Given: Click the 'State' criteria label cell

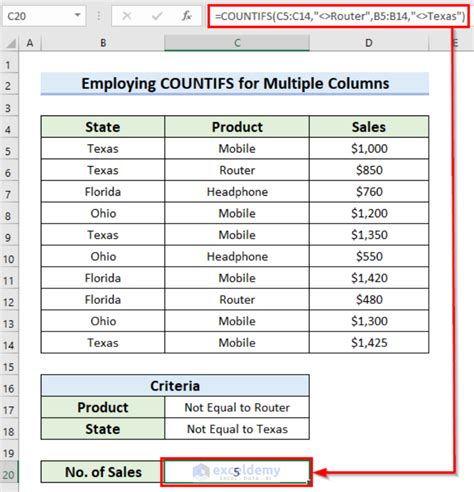Looking at the screenshot, I should pos(103,429).
